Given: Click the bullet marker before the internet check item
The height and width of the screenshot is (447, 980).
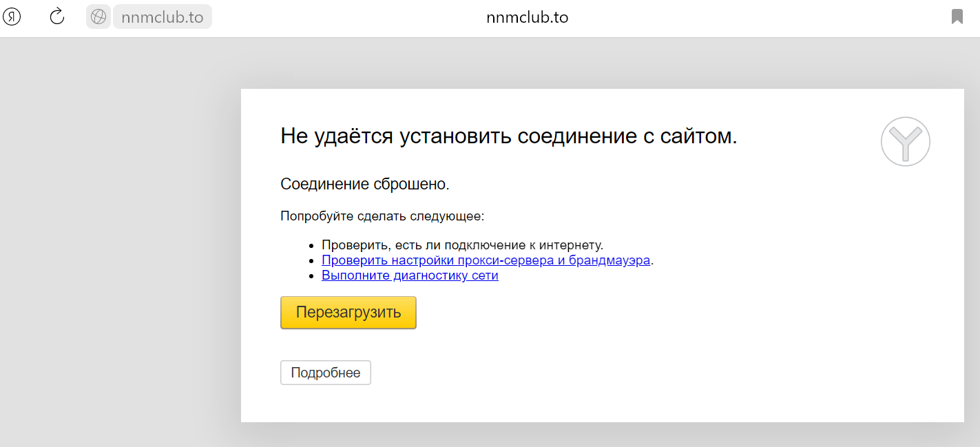Looking at the screenshot, I should coord(311,246).
